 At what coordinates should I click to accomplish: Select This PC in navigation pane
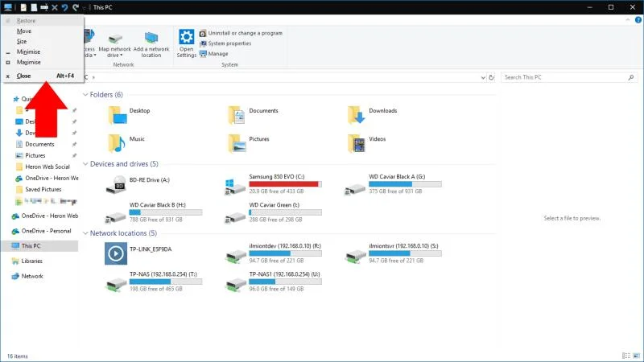click(x=39, y=246)
